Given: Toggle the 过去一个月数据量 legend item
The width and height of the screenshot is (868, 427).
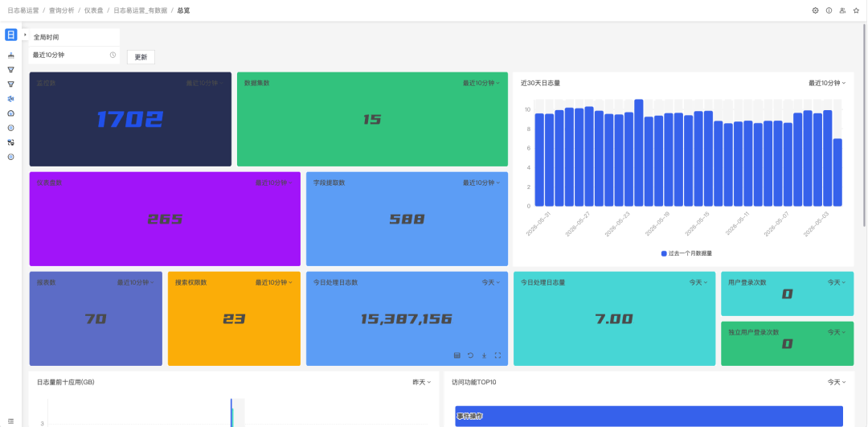Looking at the screenshot, I should [686, 253].
